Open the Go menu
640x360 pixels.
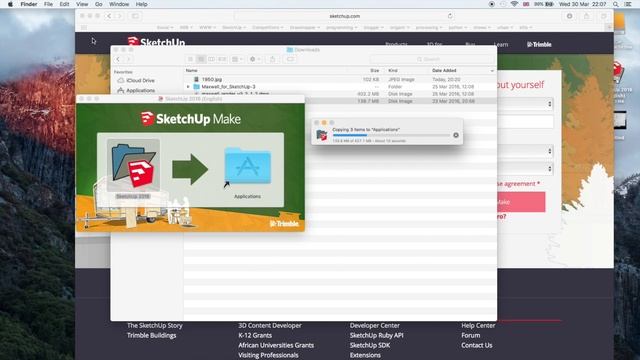pos(99,4)
